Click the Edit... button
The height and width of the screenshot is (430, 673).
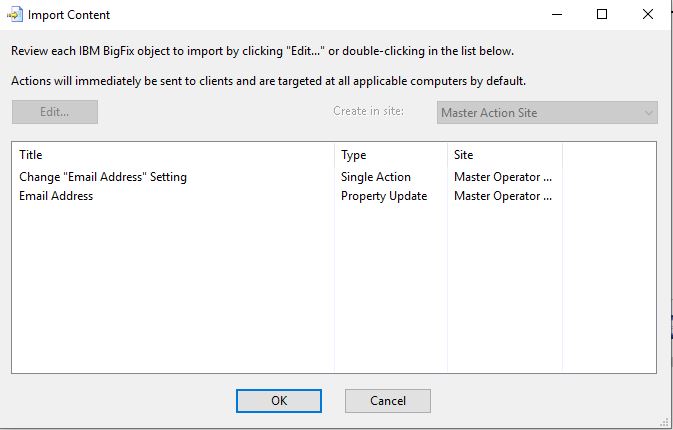(55, 112)
